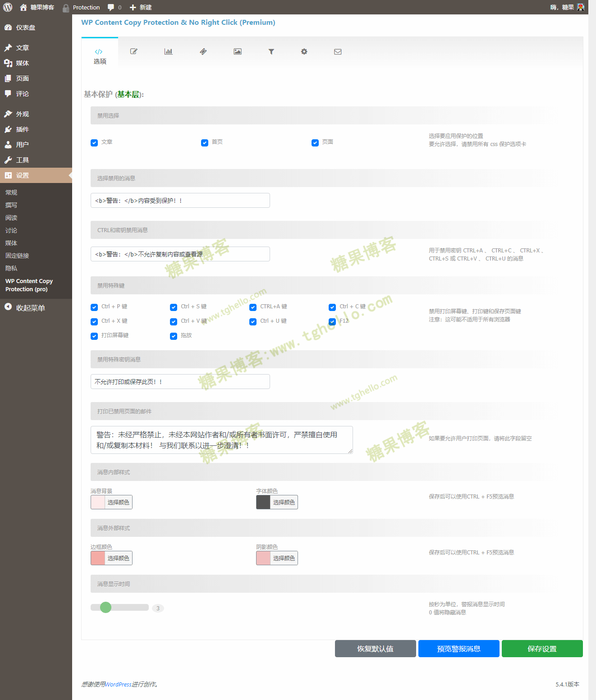The width and height of the screenshot is (596, 700).
Task: Open the 设置 settings menu
Action: pos(36,175)
